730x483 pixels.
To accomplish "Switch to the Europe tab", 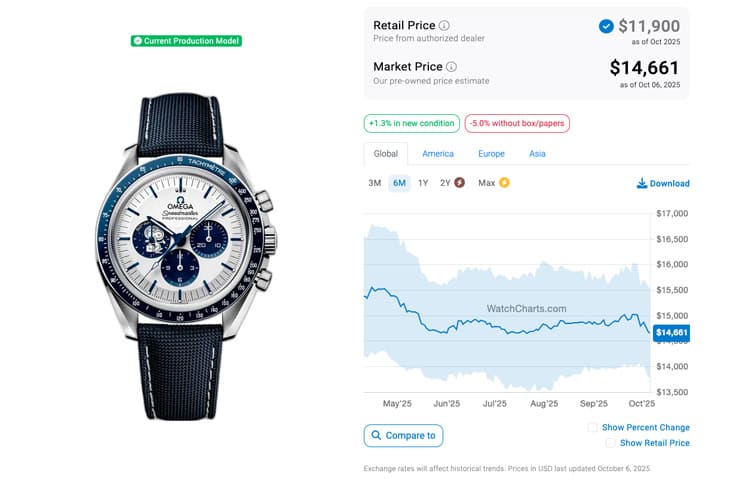I will coord(491,154).
